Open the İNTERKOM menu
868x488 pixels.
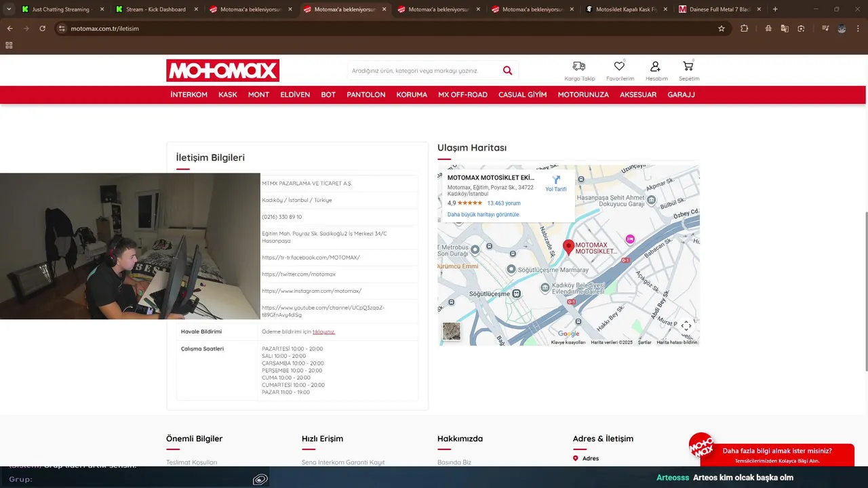coord(189,95)
